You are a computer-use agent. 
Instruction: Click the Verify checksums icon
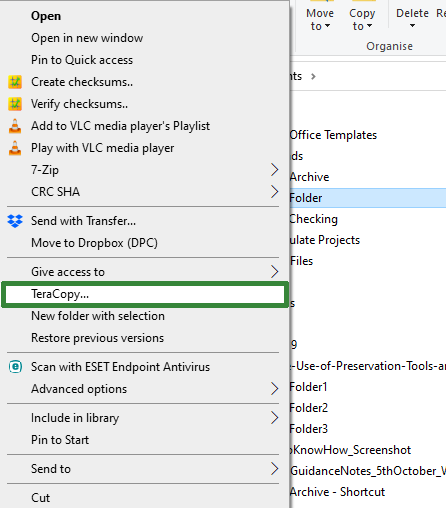(x=15, y=104)
